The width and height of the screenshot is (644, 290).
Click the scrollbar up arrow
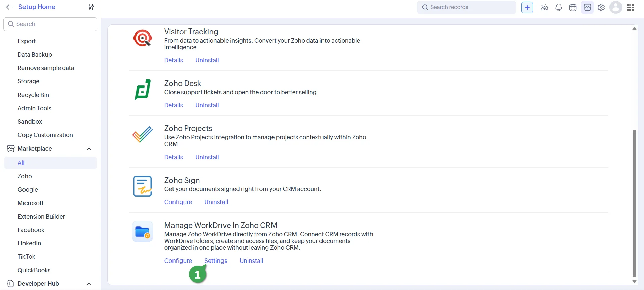click(x=634, y=28)
